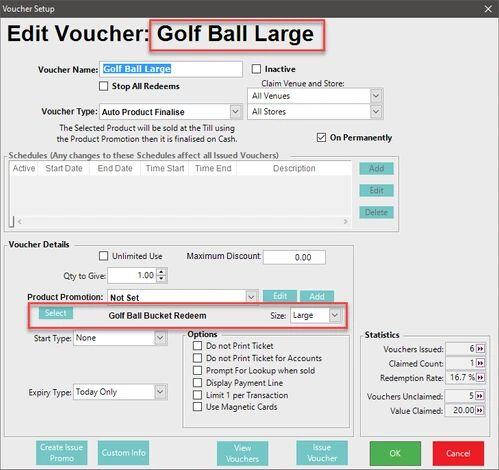
Task: Enable Limit 1 per Transaction option
Action: [x=198, y=395]
